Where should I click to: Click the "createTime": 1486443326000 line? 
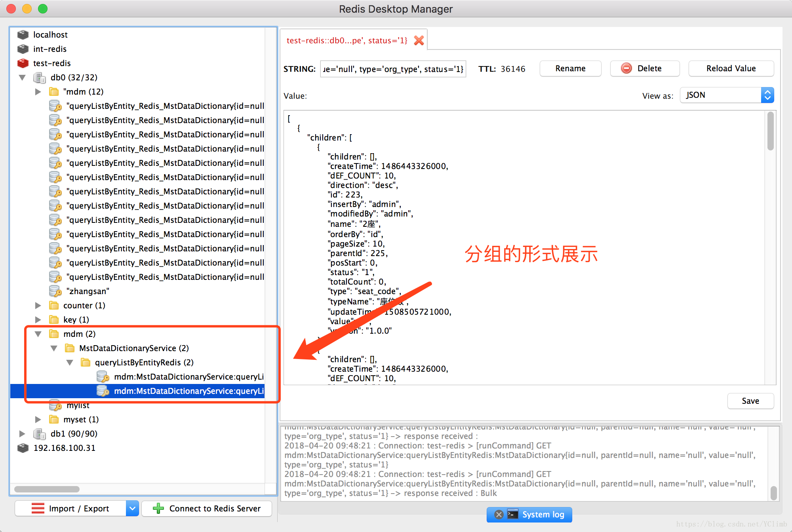[x=388, y=166]
